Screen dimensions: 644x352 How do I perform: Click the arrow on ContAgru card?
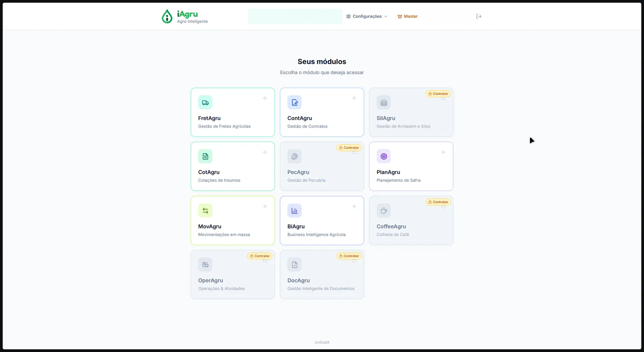[x=354, y=98]
